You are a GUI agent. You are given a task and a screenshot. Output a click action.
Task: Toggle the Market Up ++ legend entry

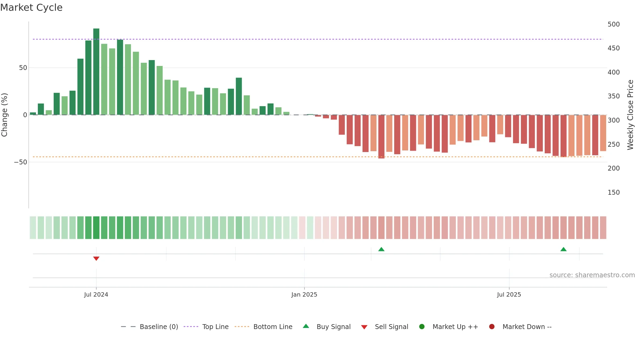pos(449,327)
